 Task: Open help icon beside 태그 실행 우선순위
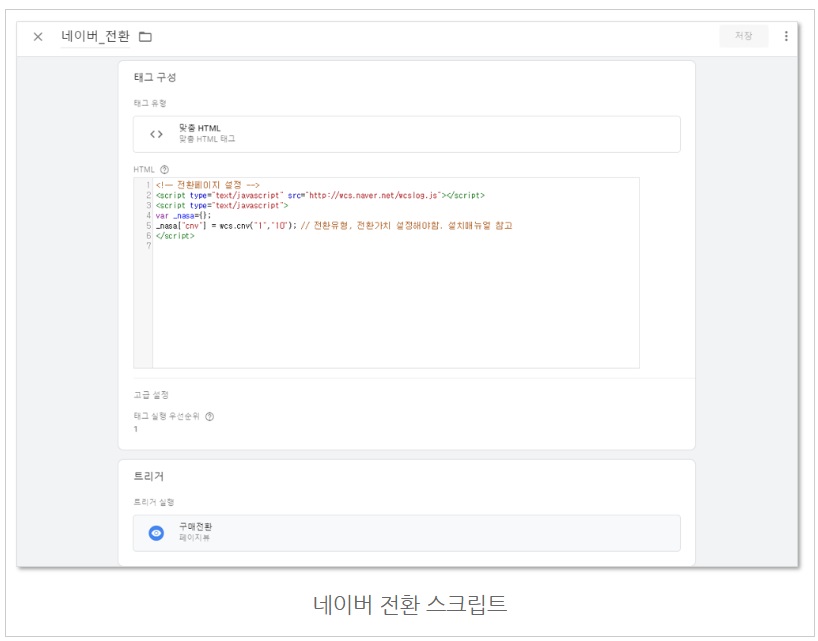209,416
